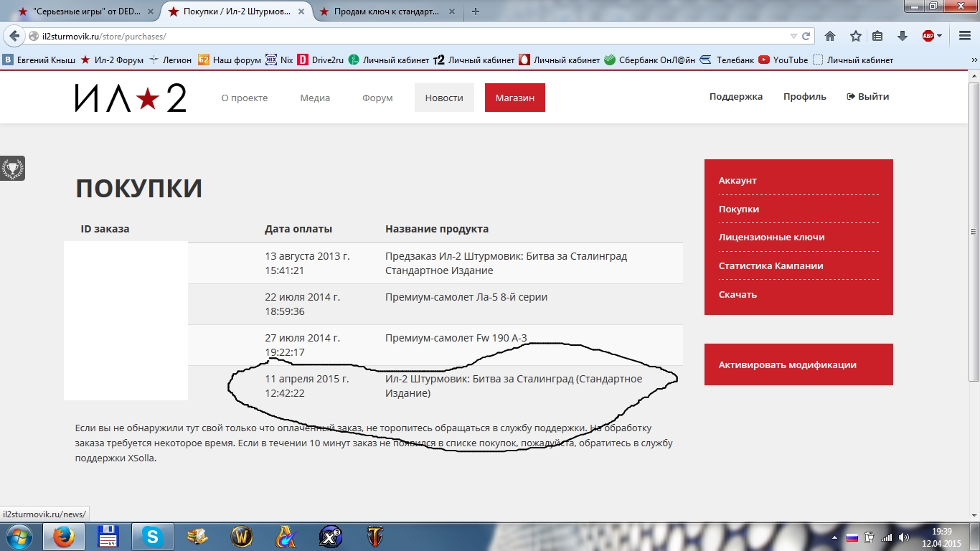
Task: Show bookmarks list icon in toolbar
Action: tap(877, 36)
